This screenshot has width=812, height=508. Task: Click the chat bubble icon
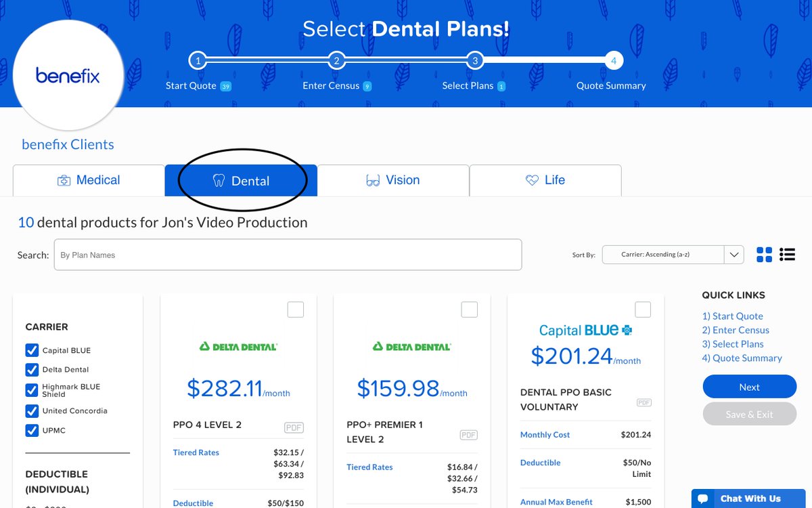(703, 499)
